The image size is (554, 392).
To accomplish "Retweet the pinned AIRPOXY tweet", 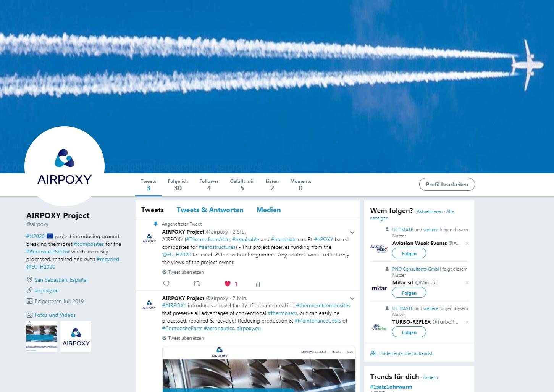I will pos(197,284).
